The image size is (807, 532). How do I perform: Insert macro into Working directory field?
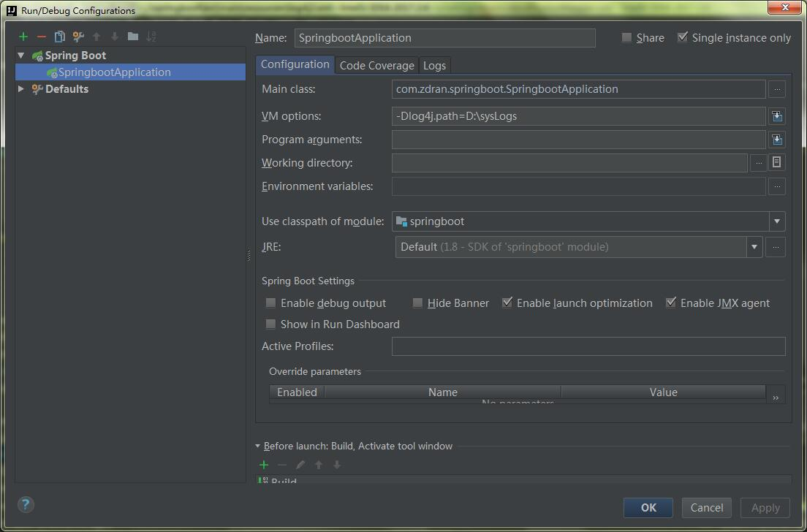776,162
